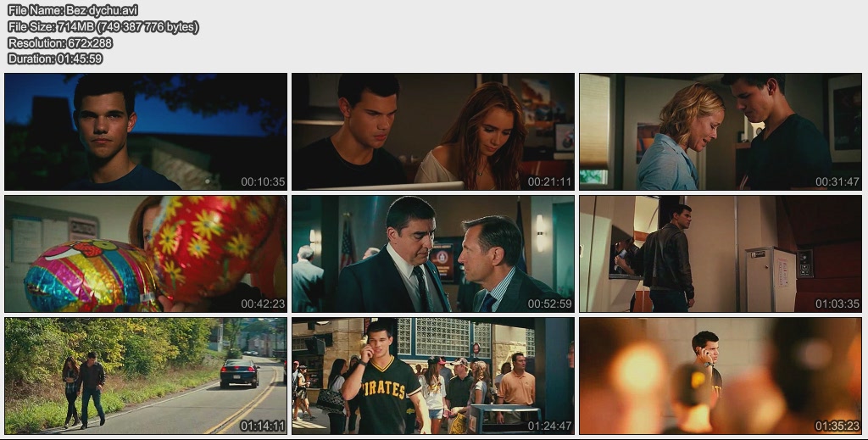Click the 01:24:47 timestamp label

click(549, 426)
